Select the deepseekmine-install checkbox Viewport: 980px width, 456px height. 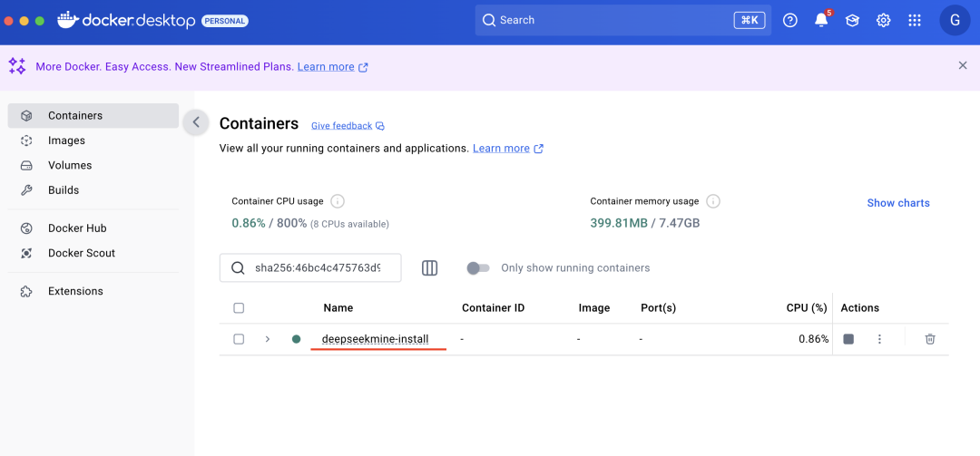239,339
